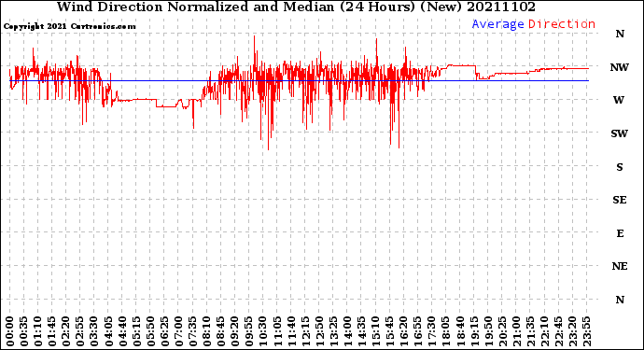Viewport: 644px width, 350px height.
Task: Click the 09:20 time label
Action: (235, 331)
